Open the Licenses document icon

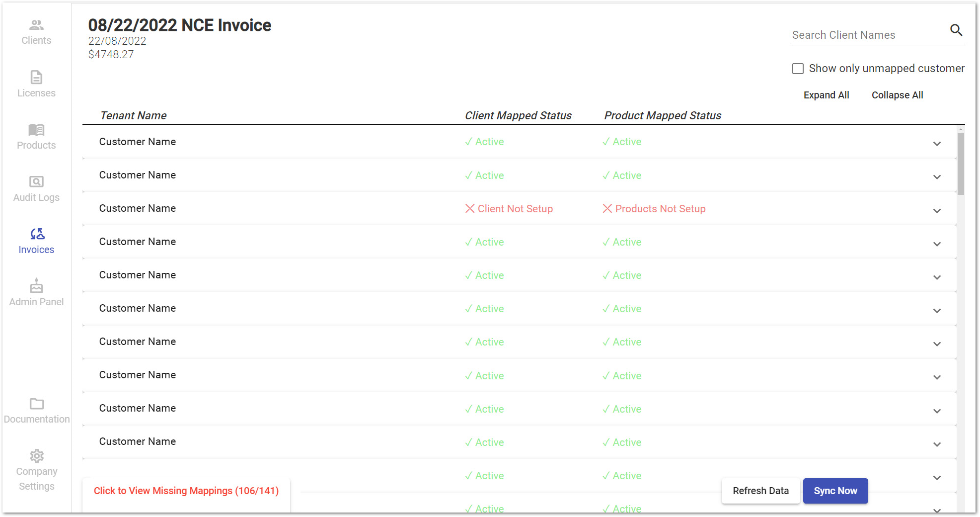point(36,77)
